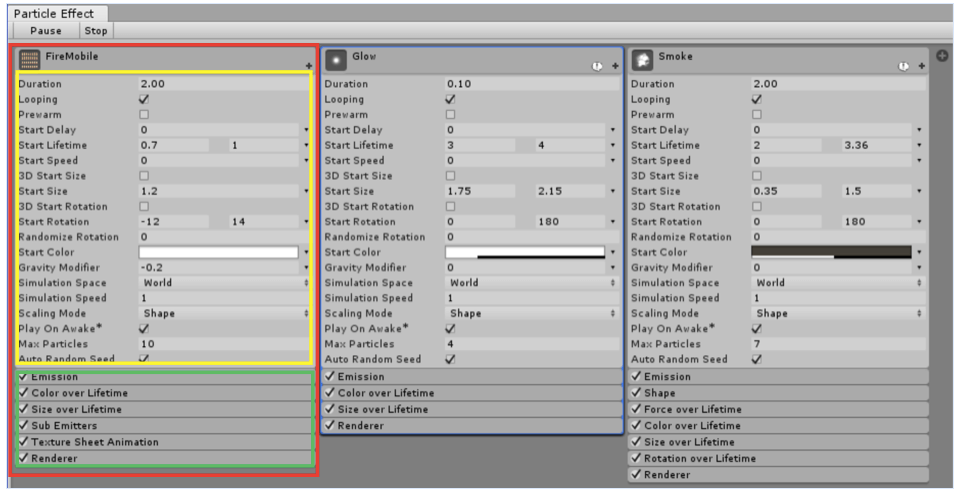
Task: Click the plus icon in the FireMobile header
Action: (x=309, y=66)
